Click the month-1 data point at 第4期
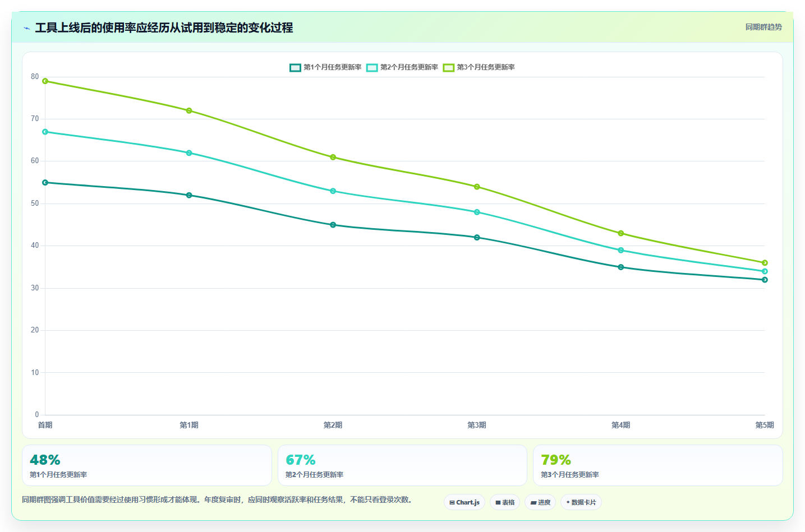 coord(621,267)
